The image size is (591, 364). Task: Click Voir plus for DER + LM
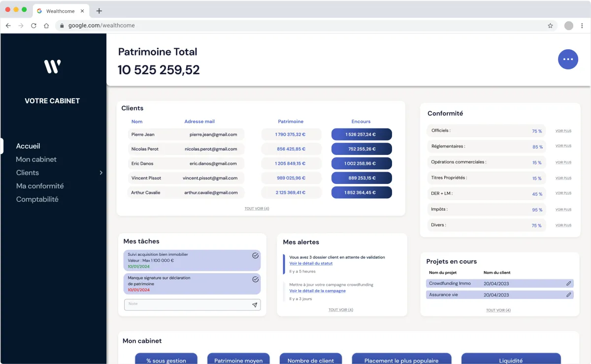click(x=563, y=193)
